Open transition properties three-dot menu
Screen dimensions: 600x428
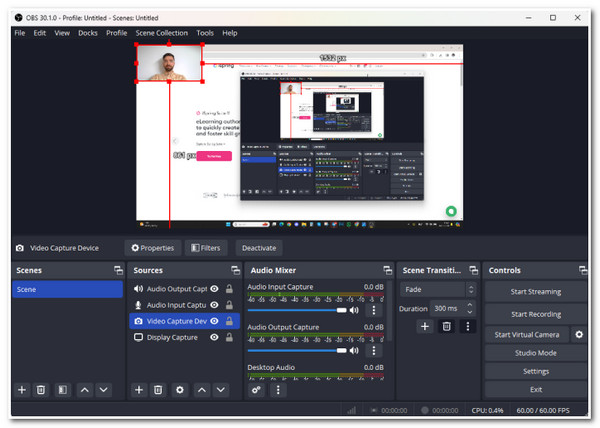click(468, 326)
